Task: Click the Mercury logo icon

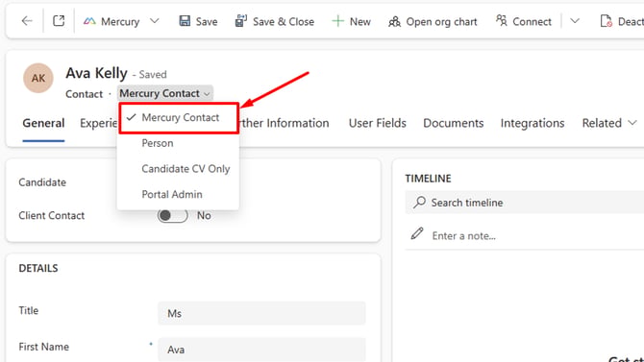Action: pos(89,21)
